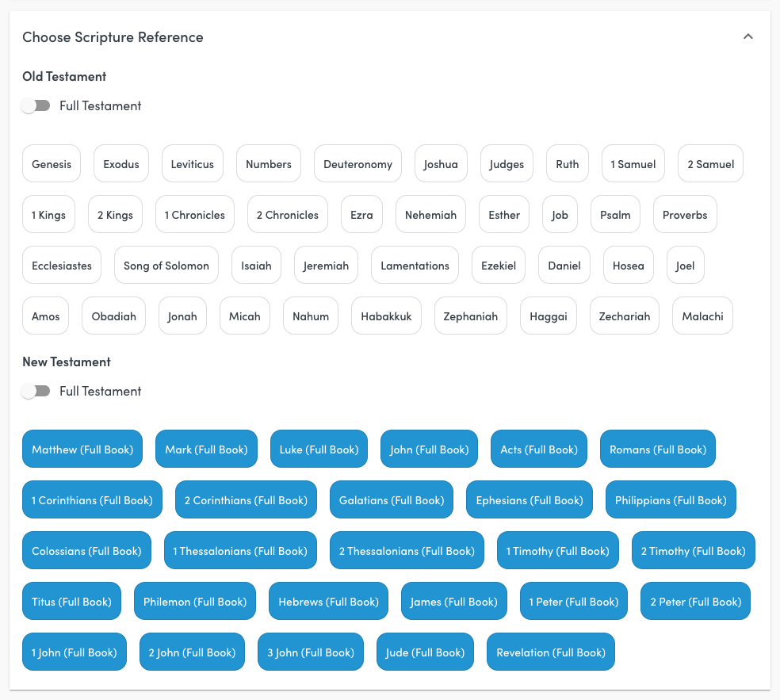Select Deuteronomy book
Viewport: 780px width, 700px height.
[x=357, y=163]
